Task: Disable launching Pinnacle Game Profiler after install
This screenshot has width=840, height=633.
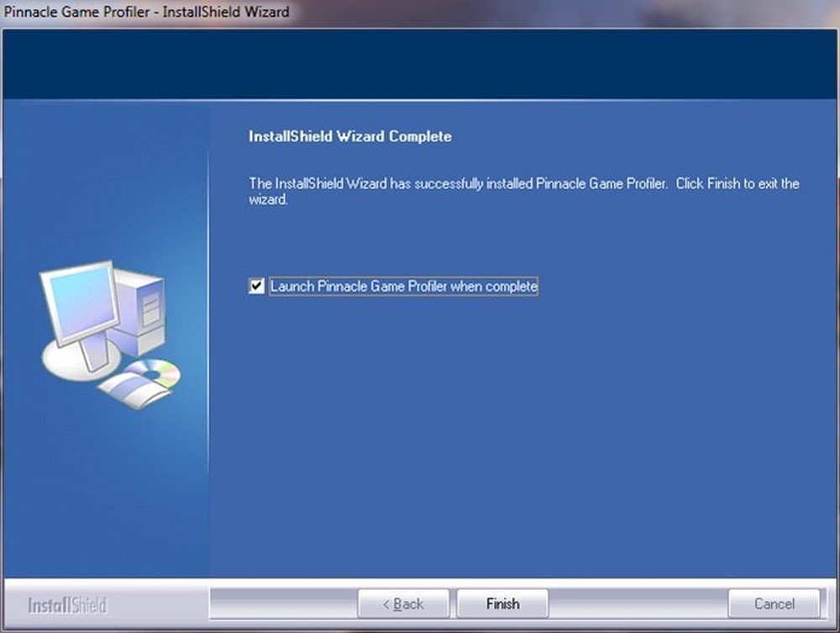Action: tap(255, 287)
